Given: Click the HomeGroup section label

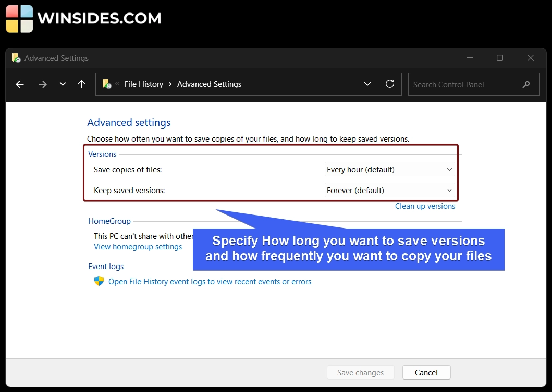Looking at the screenshot, I should (109, 221).
